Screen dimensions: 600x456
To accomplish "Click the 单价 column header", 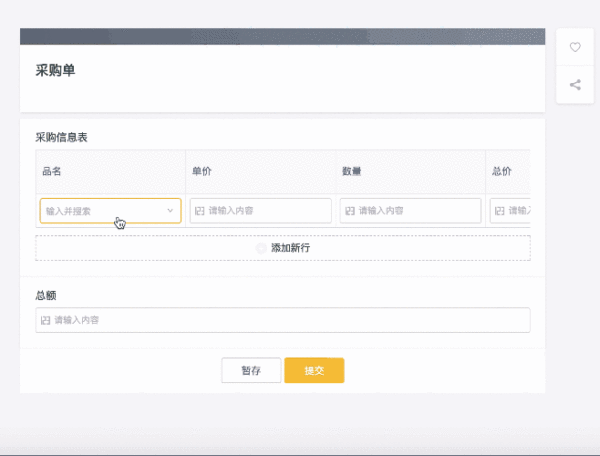I will [201, 172].
